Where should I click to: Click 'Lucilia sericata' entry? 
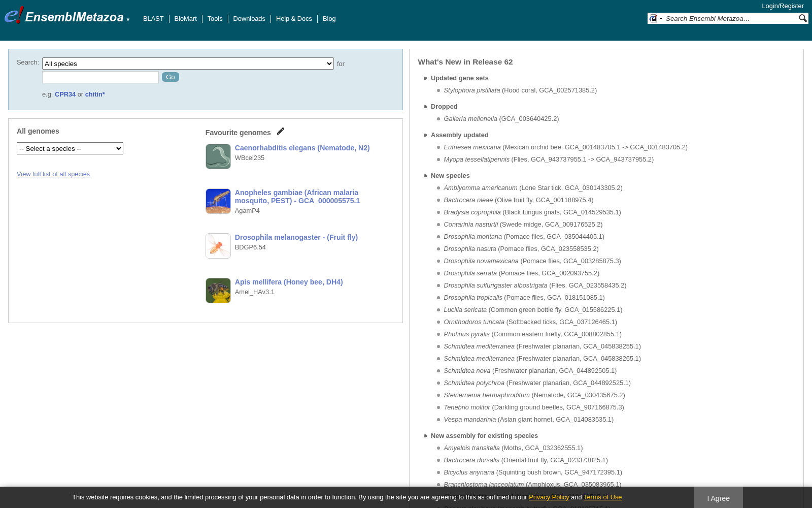pyautogui.click(x=533, y=310)
